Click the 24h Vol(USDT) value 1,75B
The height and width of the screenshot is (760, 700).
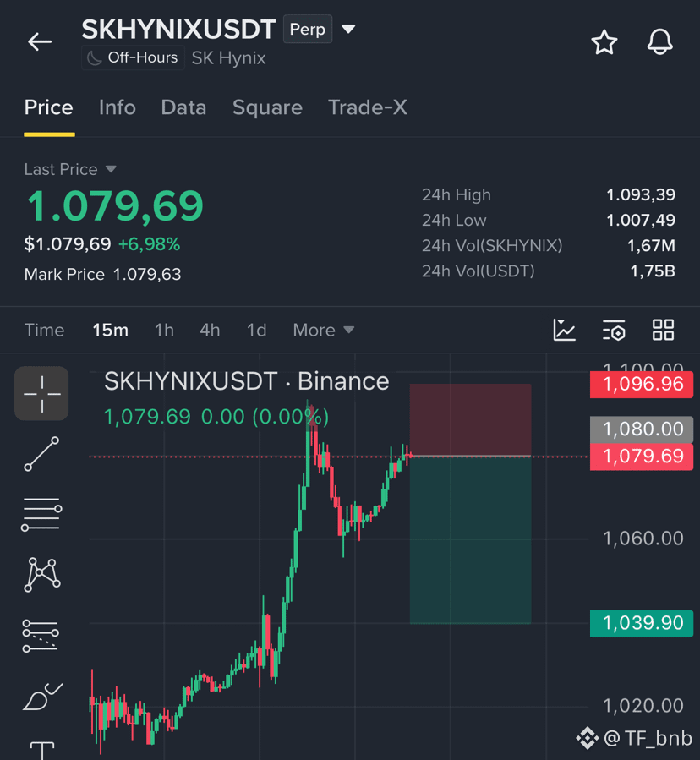point(653,271)
